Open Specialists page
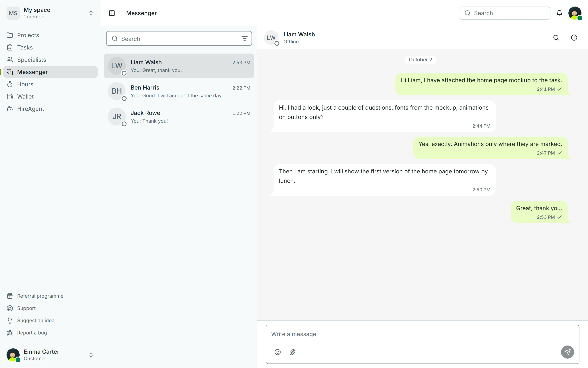The width and height of the screenshot is (588, 368). point(50,60)
